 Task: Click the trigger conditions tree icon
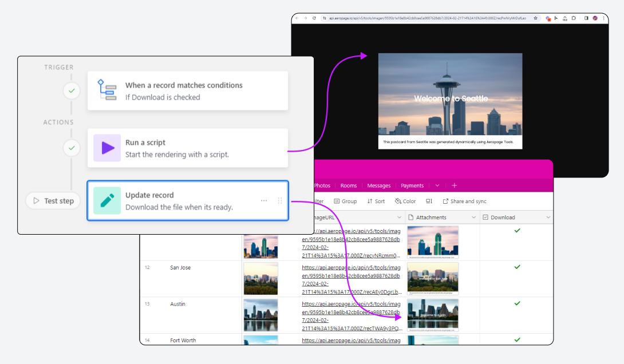click(107, 90)
